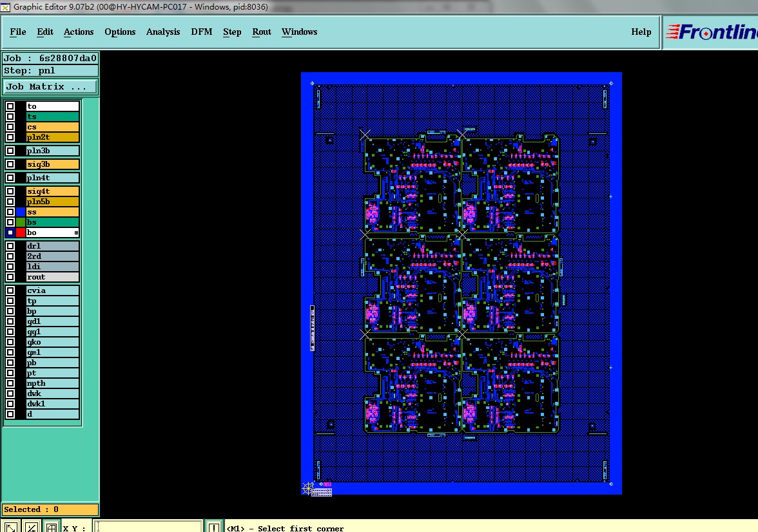Open the DFM menu
Image resolution: width=758 pixels, height=532 pixels.
(x=202, y=32)
